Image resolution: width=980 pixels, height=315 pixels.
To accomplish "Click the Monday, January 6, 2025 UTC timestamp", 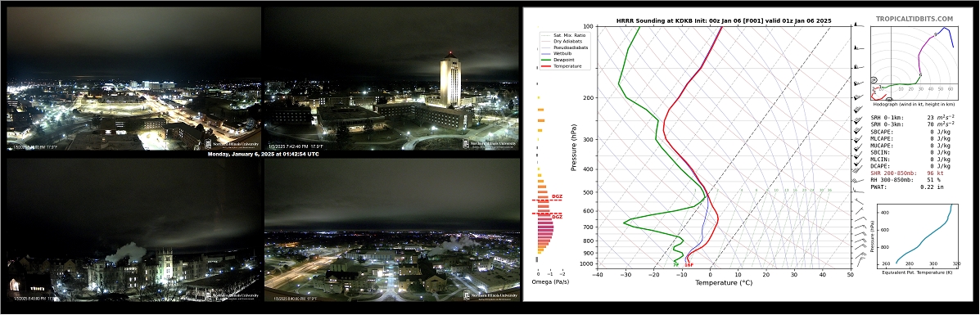I will (263, 154).
